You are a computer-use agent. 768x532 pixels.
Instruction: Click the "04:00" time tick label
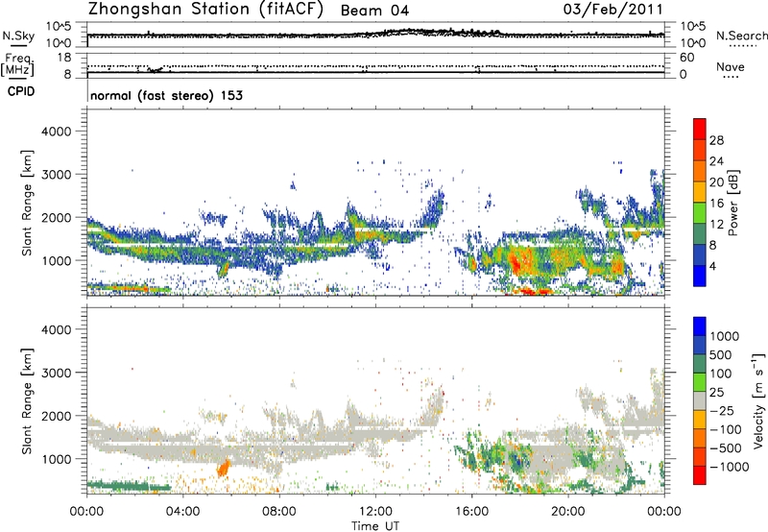click(182, 512)
